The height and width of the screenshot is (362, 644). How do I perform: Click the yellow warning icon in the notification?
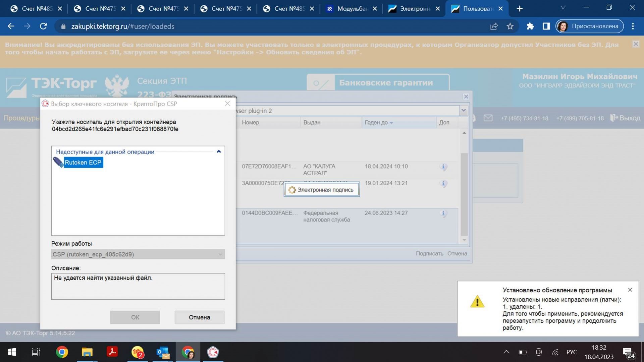pyautogui.click(x=477, y=301)
